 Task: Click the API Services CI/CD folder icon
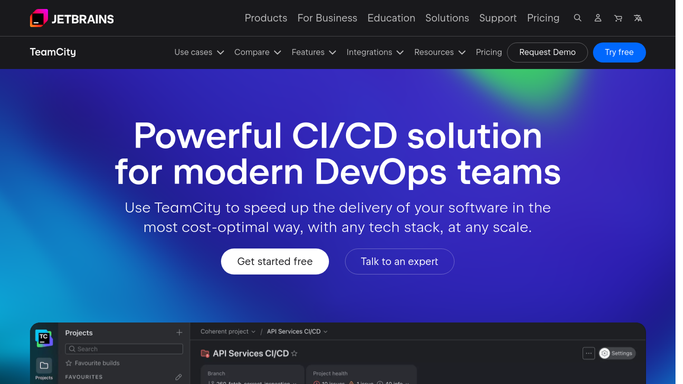coord(205,354)
